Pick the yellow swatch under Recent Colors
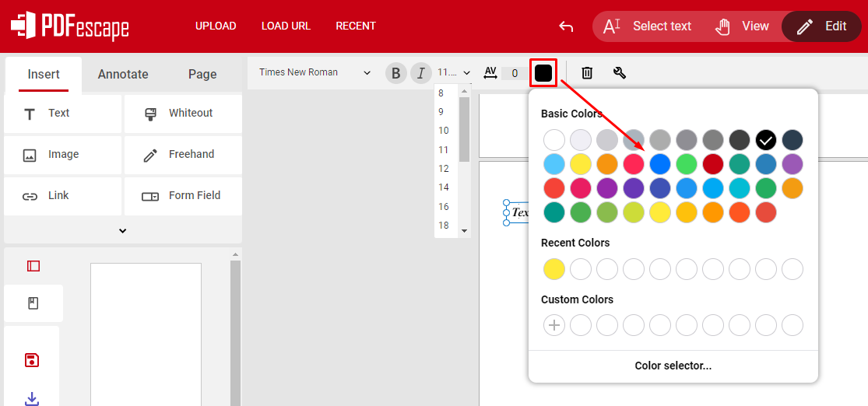 tap(554, 269)
